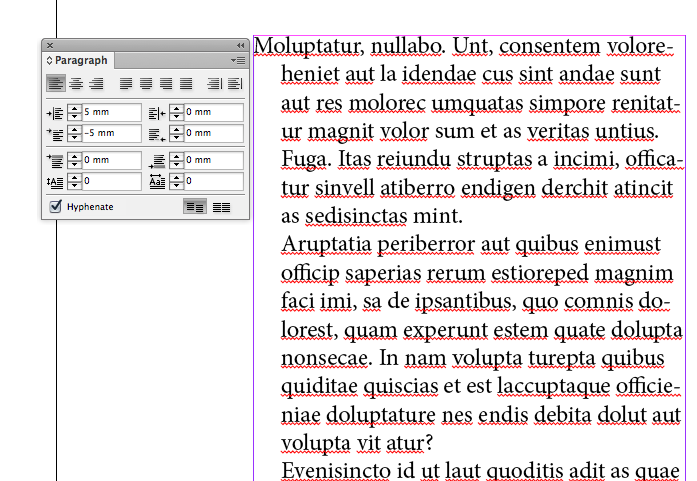Increase drop cap lines with up stepper
Image resolution: width=697 pixels, height=481 pixels.
pos(75,177)
